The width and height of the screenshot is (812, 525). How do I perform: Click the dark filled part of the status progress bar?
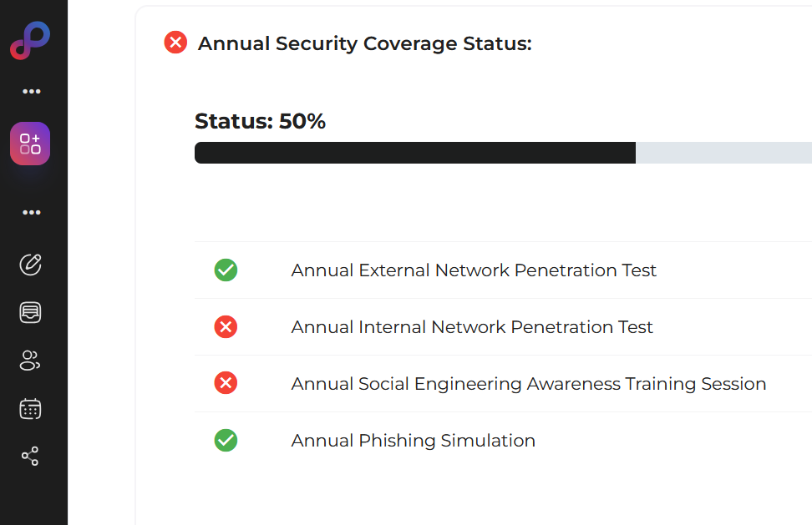(x=414, y=153)
